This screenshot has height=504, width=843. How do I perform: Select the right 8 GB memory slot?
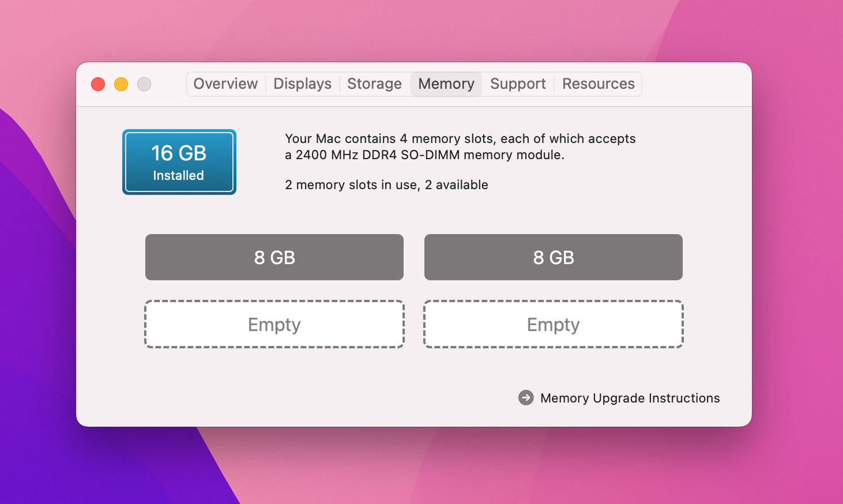553,257
